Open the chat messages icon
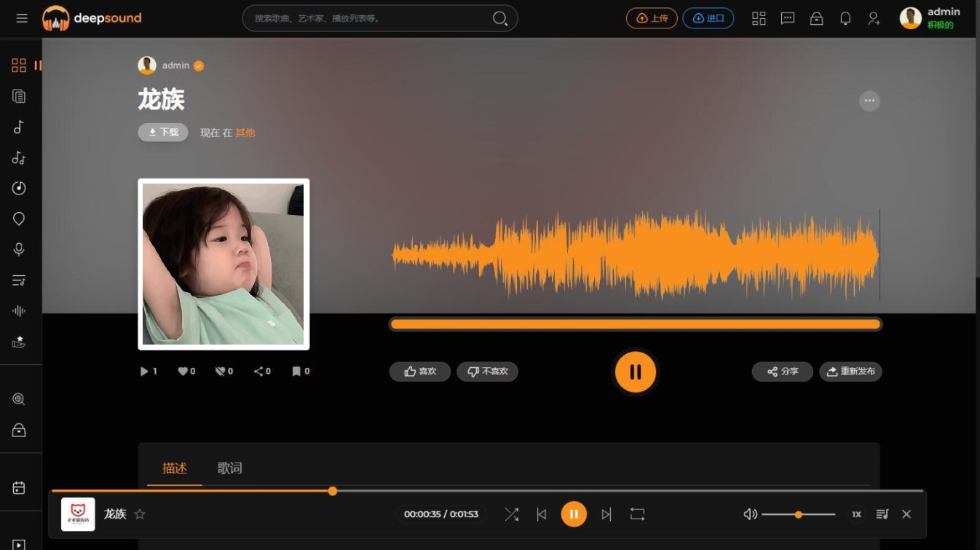The image size is (980, 550). (x=788, y=19)
